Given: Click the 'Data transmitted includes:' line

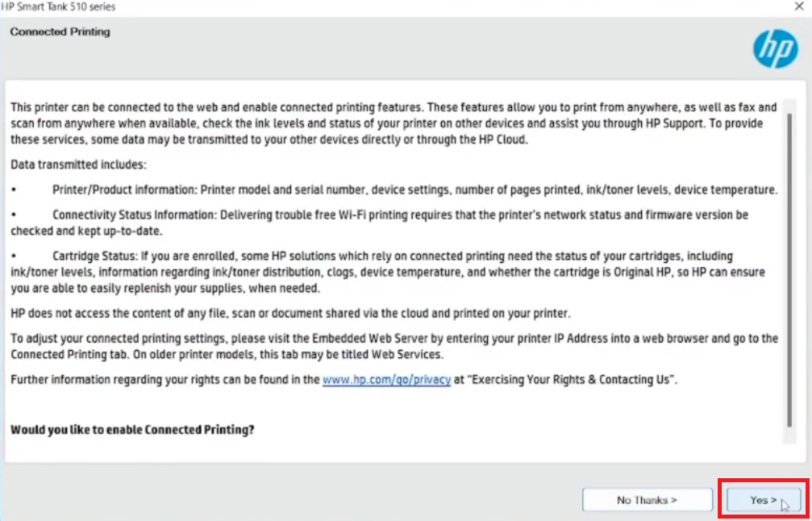Looking at the screenshot, I should (79, 165).
